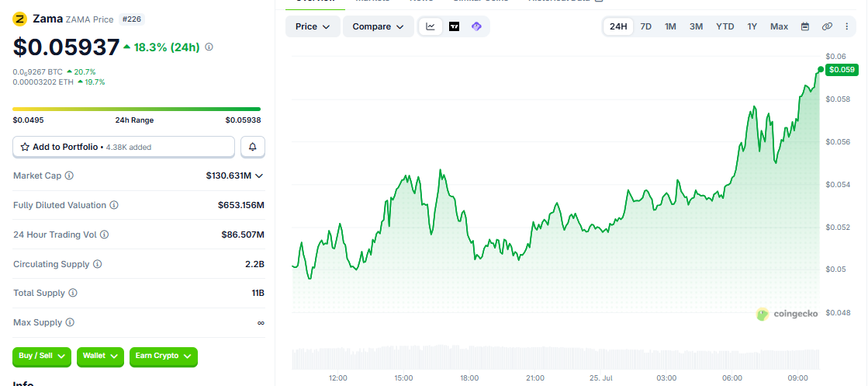Open the Buy / Sell dropdown
Screen dimensions: 868x386
click(42, 356)
